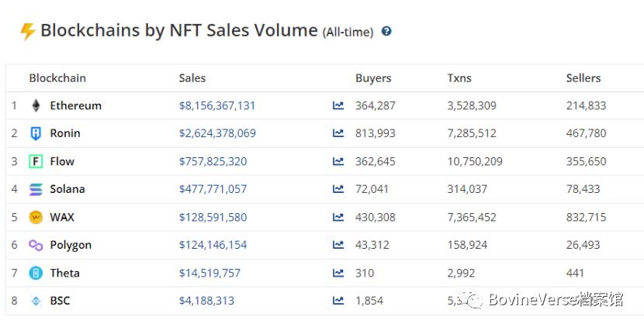Viewport: 644px width, 327px height.
Task: Click the purple Polygon logo icon
Action: 36,245
